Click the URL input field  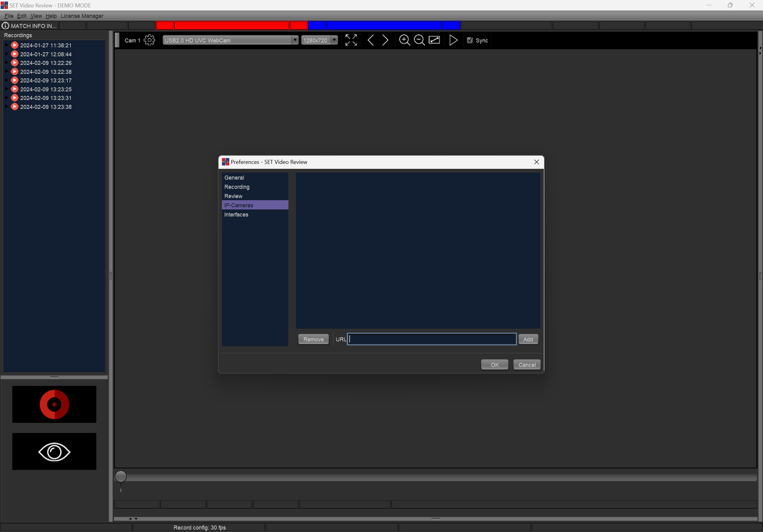(431, 339)
